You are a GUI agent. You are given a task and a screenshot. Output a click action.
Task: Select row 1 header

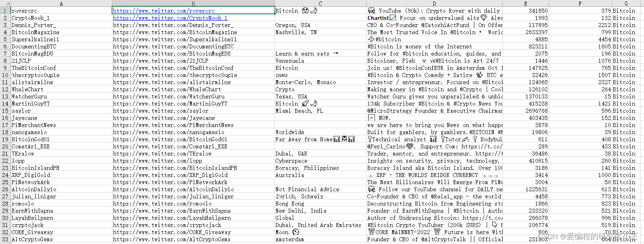[5, 11]
